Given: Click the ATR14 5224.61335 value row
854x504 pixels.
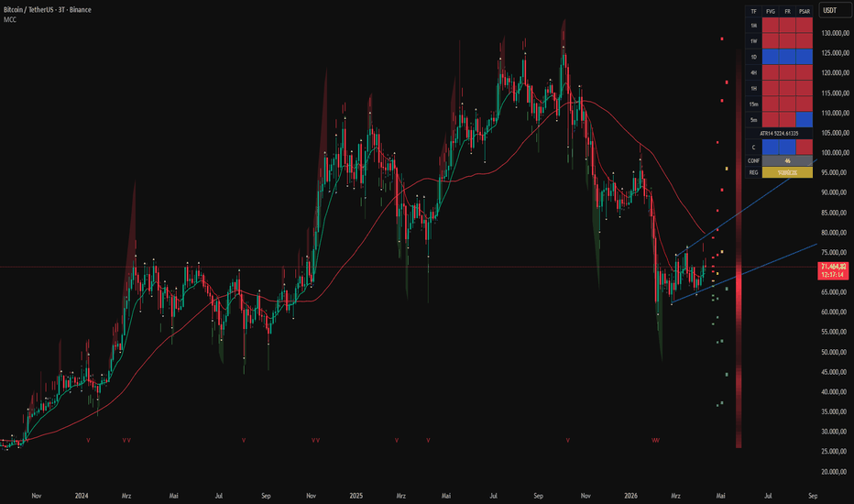Looking at the screenshot, I should coord(779,134).
